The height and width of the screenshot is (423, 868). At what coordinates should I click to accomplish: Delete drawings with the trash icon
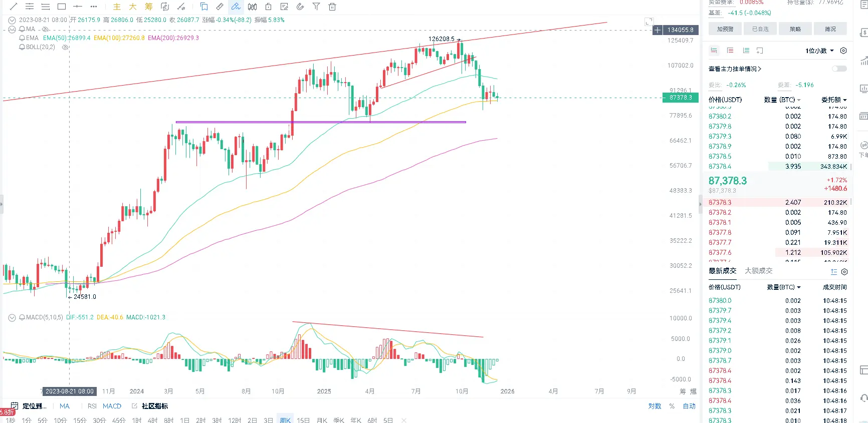[332, 7]
